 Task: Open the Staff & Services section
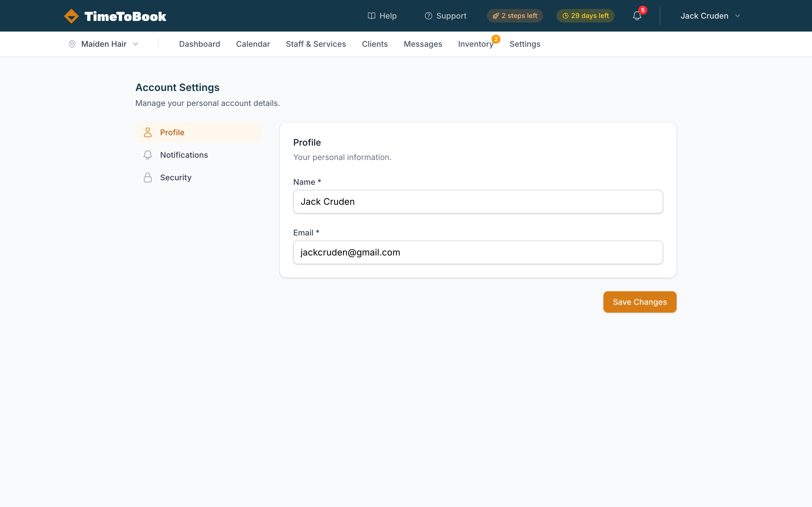click(x=316, y=44)
